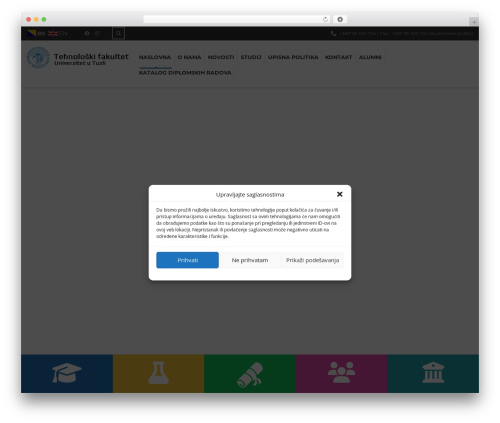
Task: Open the KONTAKT menu item
Action: (x=338, y=57)
